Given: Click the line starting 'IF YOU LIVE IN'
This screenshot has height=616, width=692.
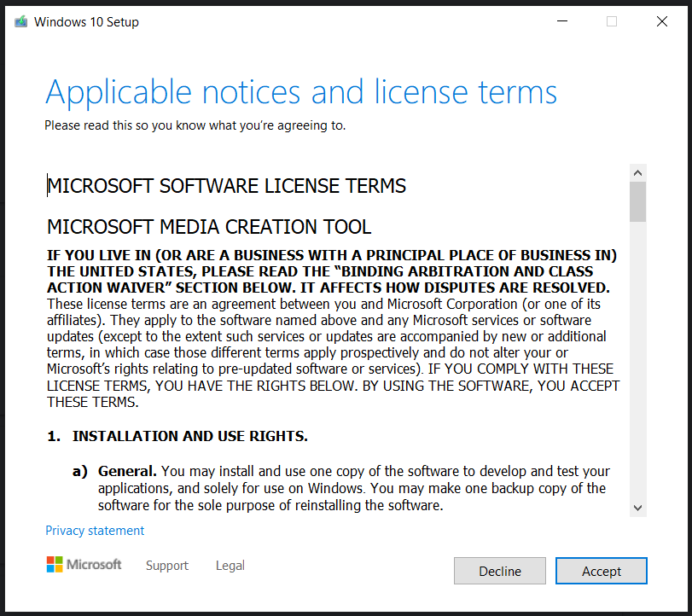Looking at the screenshot, I should click(x=332, y=255).
